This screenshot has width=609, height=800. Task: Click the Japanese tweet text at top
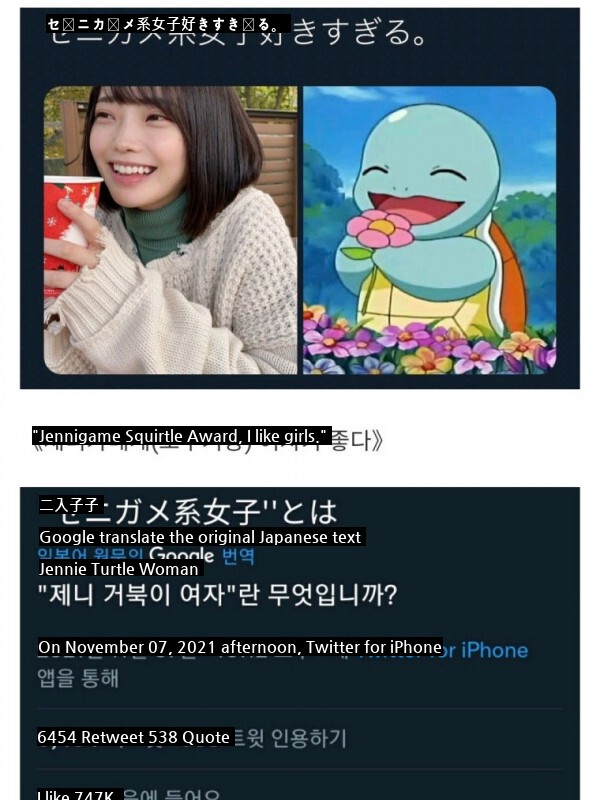pos(168,24)
